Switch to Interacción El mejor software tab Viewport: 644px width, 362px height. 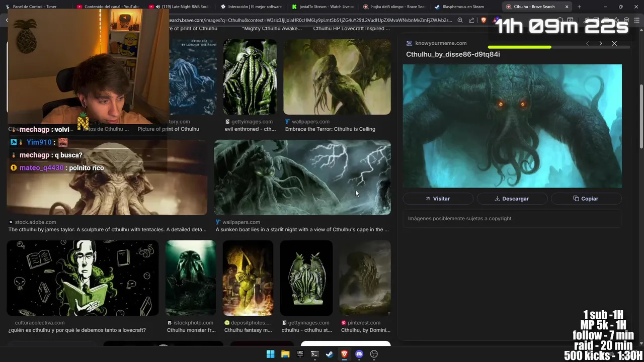tap(251, 7)
